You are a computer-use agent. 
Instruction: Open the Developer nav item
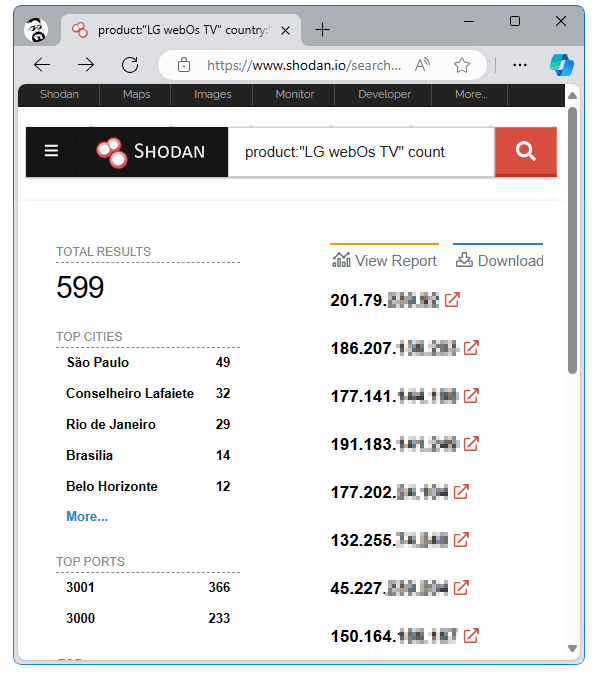pos(384,94)
